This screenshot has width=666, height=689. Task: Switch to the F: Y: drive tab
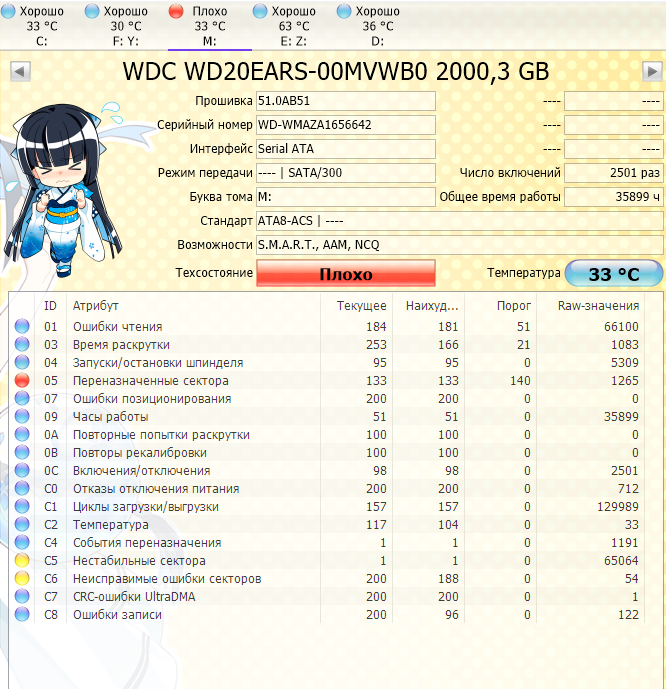[126, 26]
